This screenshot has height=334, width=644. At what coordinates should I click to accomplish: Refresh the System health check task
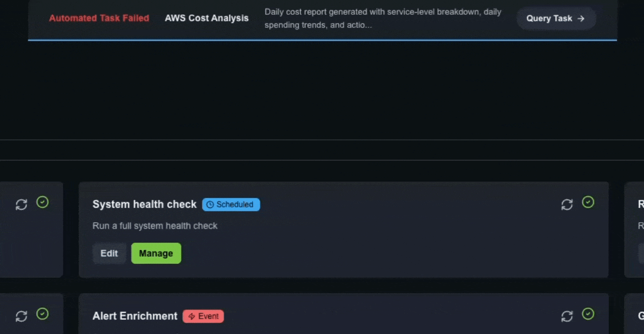(x=567, y=204)
